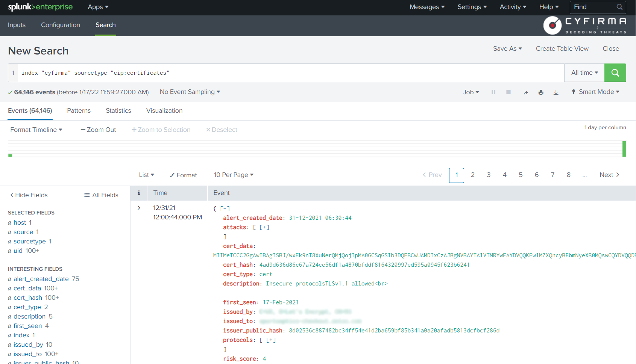This screenshot has width=636, height=364.
Task: Switch to the Visualization tab
Action: pyautogui.click(x=164, y=111)
